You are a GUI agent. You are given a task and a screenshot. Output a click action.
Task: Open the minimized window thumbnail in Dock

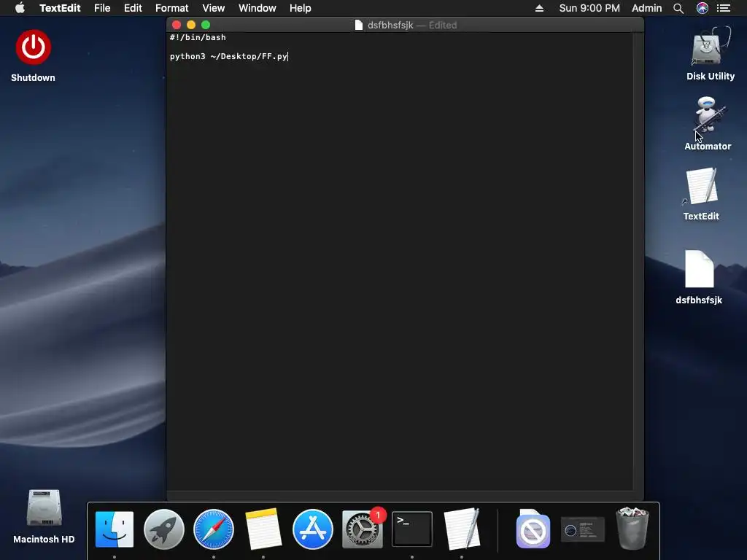(x=583, y=529)
